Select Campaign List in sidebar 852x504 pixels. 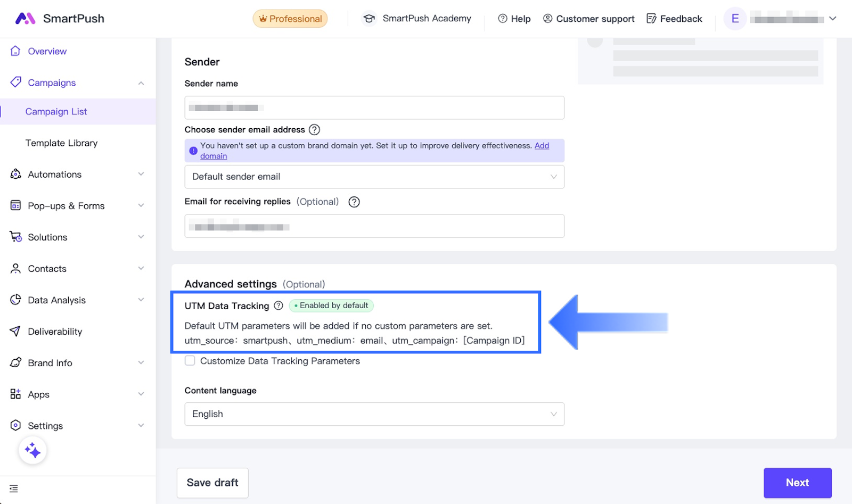[56, 112]
